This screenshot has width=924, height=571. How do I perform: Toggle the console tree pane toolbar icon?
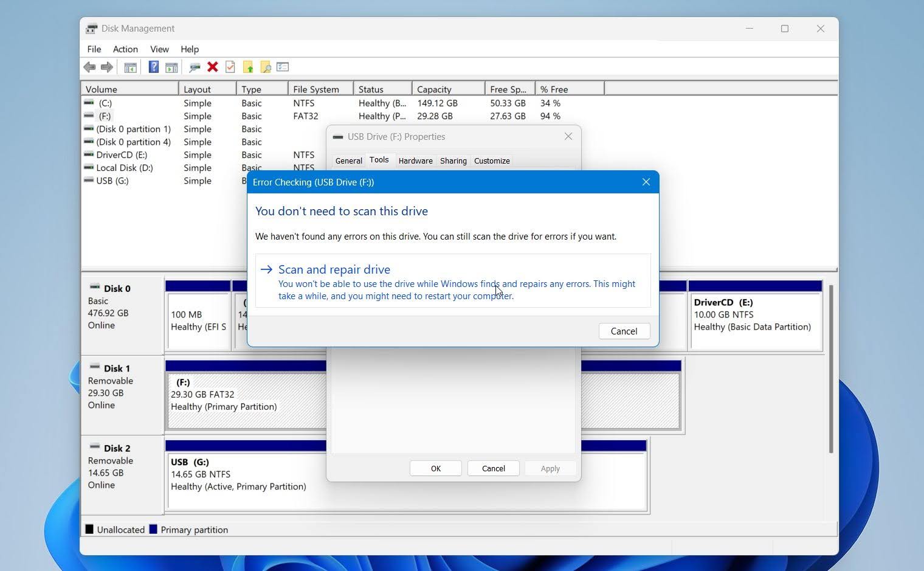pyautogui.click(x=130, y=67)
